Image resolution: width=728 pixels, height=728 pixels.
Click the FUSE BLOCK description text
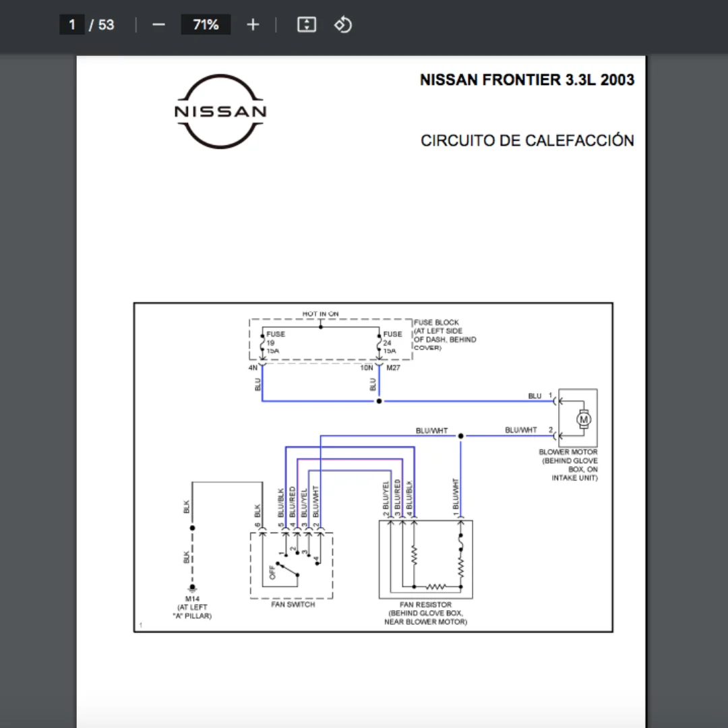click(445, 335)
